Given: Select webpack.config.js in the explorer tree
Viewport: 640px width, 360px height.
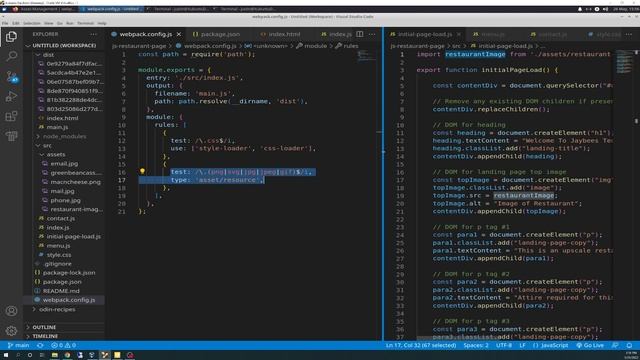Looking at the screenshot, I should 69,300.
